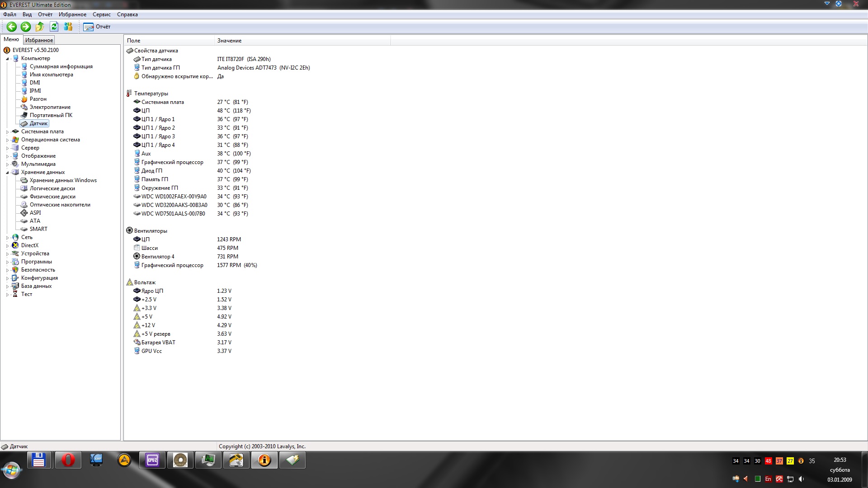Viewport: 868px width, 488px height.
Task: Launch Opera from the taskbar
Action: [68, 460]
